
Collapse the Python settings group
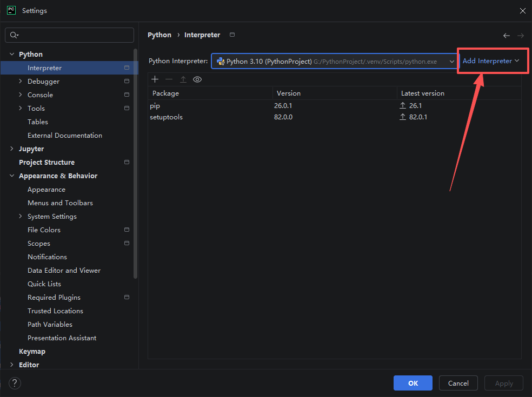click(x=12, y=54)
